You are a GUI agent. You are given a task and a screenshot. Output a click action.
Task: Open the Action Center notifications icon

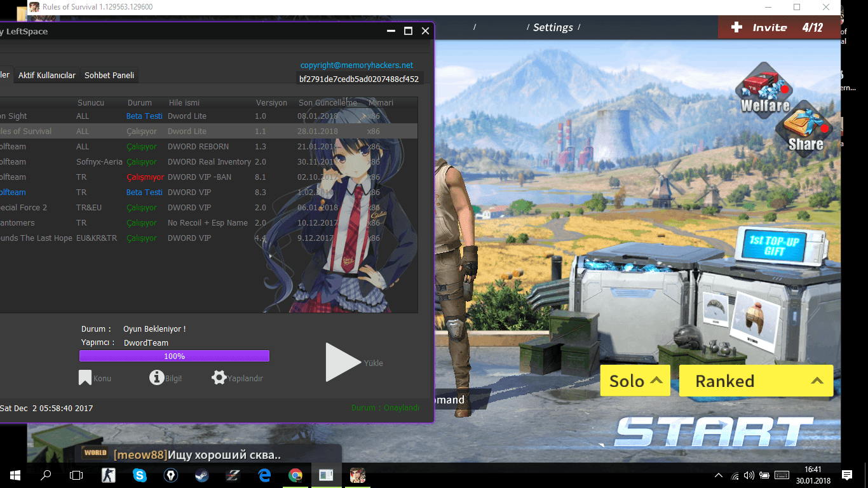point(846,475)
